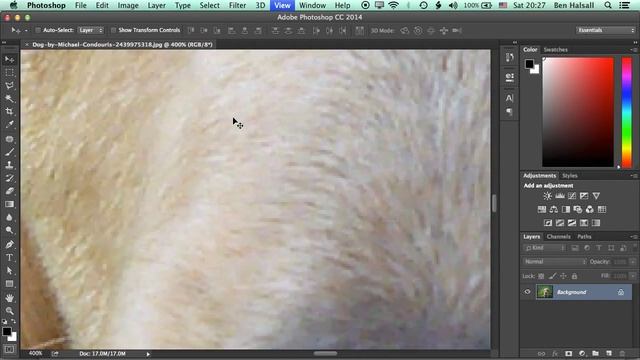Switch to the Styles tab

[570, 176]
